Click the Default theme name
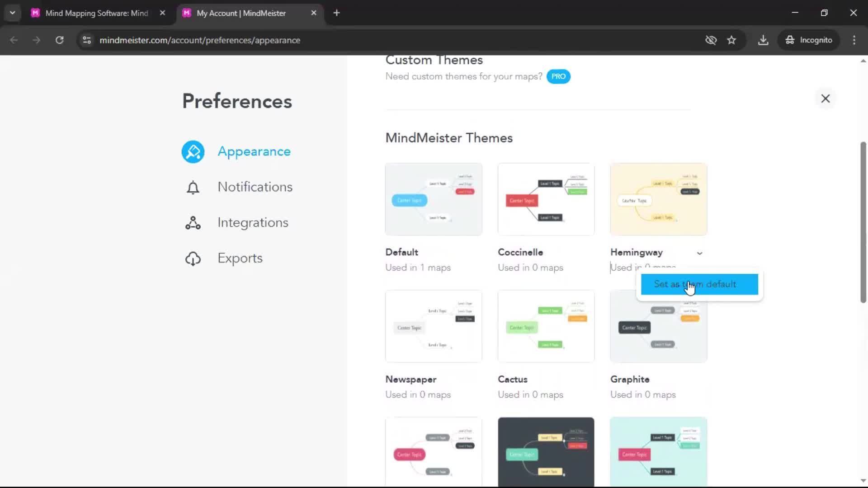The image size is (868, 488). 401,252
